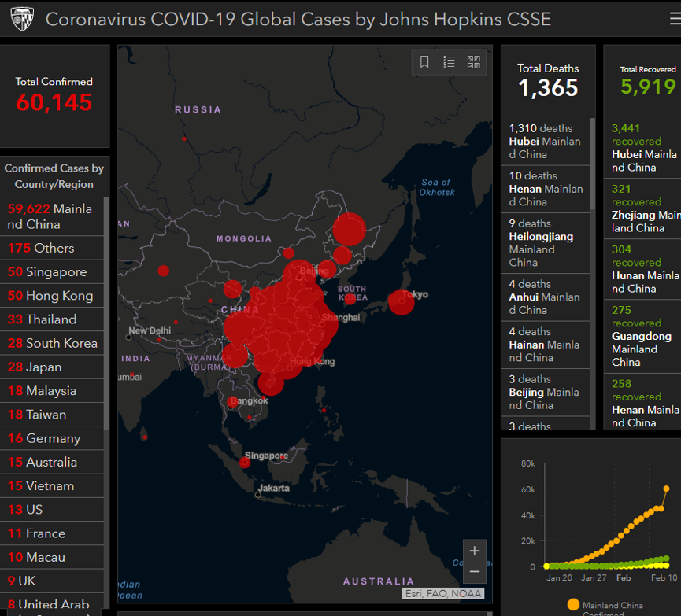Select 3 deaths Beijing entry
681x616 pixels.
click(546, 392)
